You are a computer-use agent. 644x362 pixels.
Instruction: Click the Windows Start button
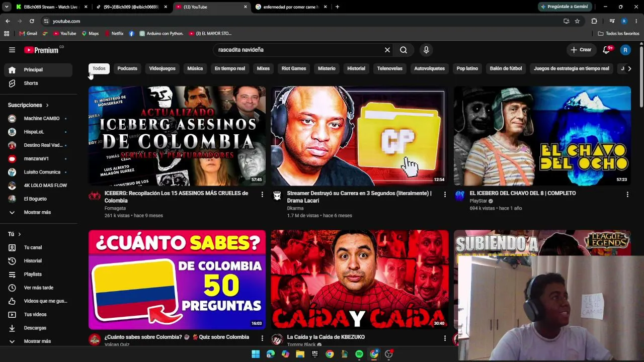[x=256, y=354]
